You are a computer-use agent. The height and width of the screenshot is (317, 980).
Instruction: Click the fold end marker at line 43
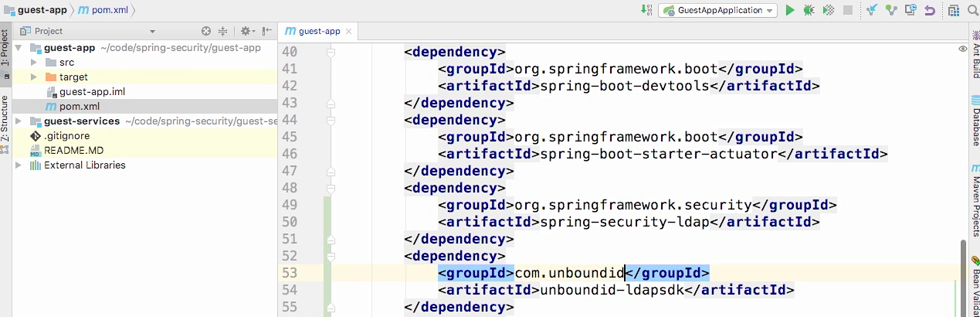(x=331, y=104)
